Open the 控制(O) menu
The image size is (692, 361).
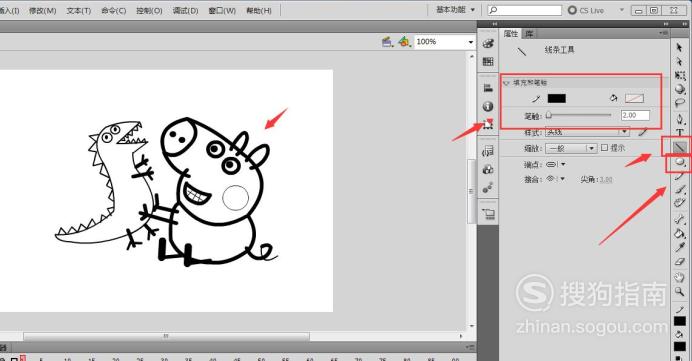149,10
